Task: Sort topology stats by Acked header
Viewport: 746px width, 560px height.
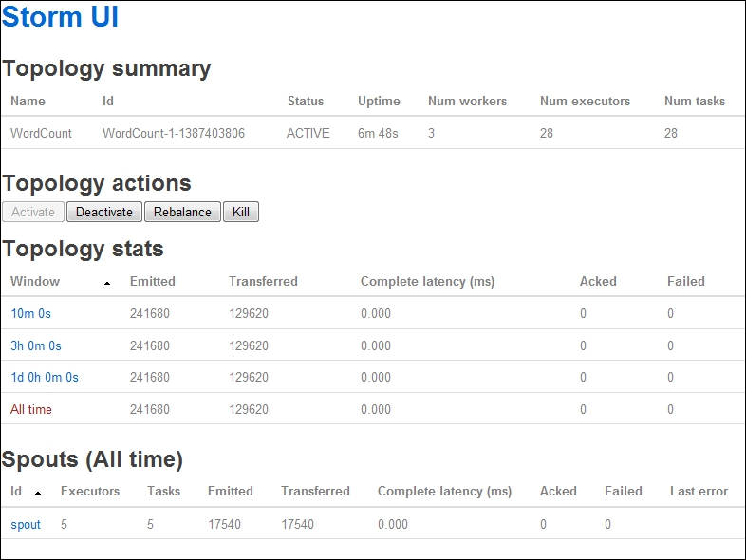Action: pyautogui.click(x=598, y=281)
